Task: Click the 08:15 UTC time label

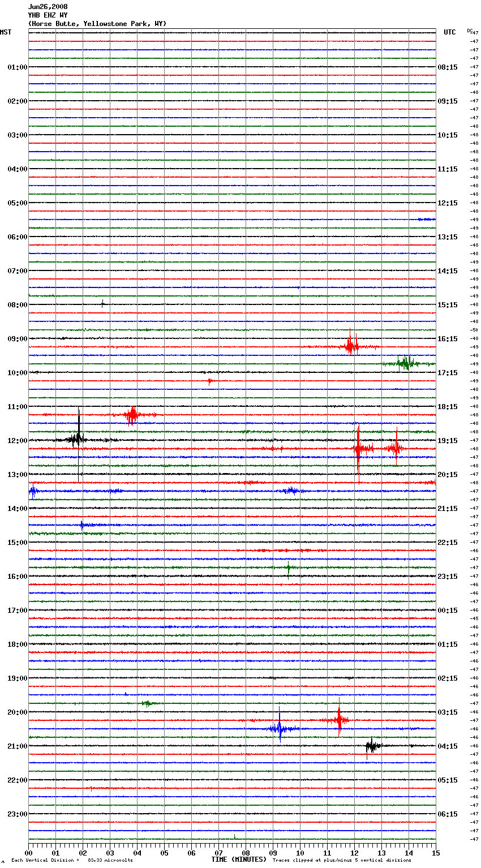Action: pos(448,67)
